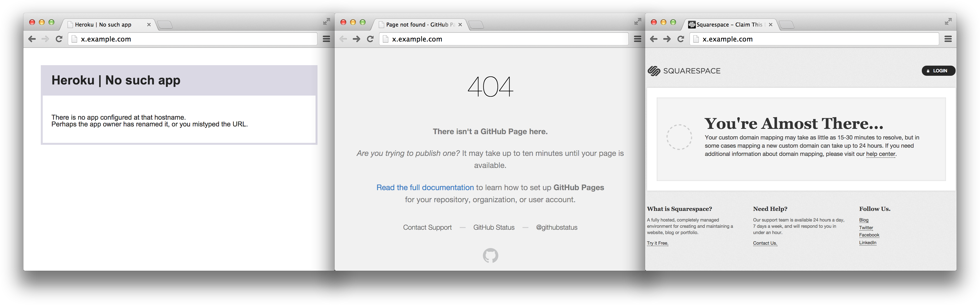Image resolution: width=980 pixels, height=305 pixels.
Task: Reload the GitHub 404 page
Action: (x=370, y=39)
